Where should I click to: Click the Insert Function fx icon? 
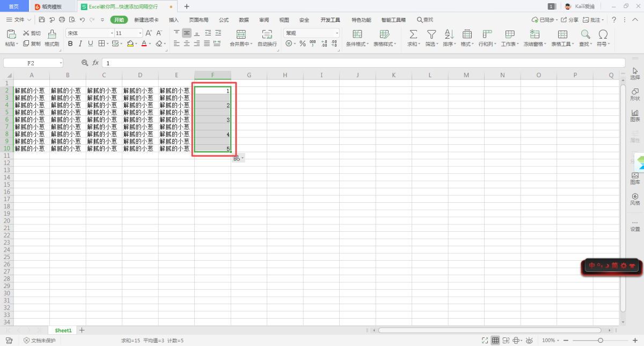click(x=96, y=63)
